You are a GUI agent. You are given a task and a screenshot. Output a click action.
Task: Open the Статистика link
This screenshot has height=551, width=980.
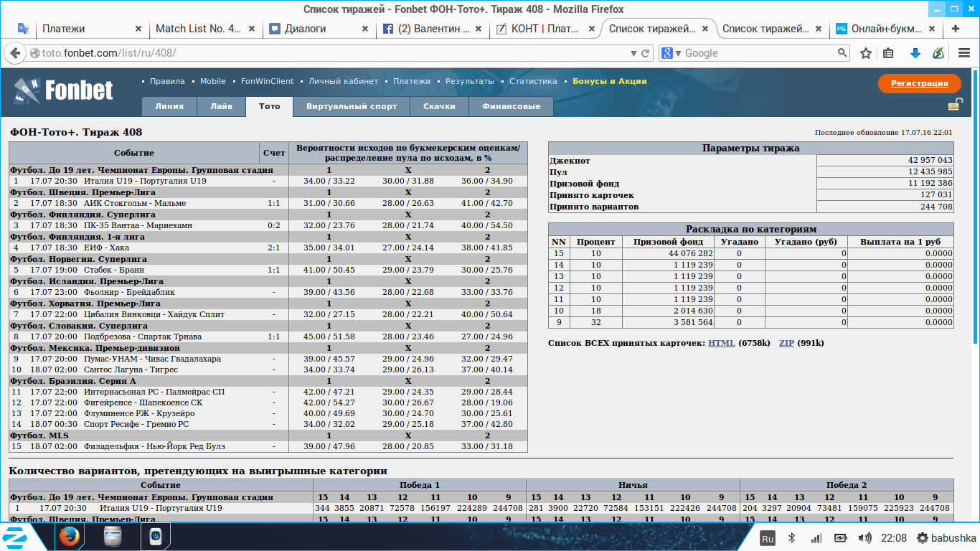point(533,81)
